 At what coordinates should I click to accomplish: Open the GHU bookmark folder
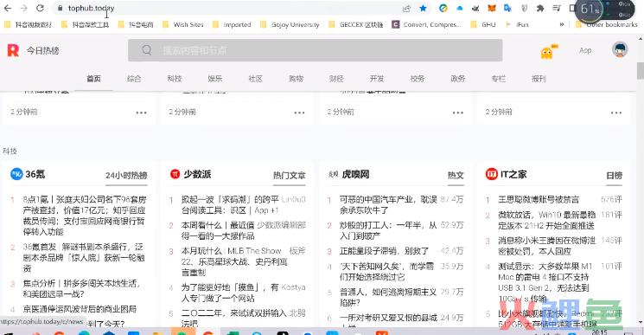[x=483, y=24]
